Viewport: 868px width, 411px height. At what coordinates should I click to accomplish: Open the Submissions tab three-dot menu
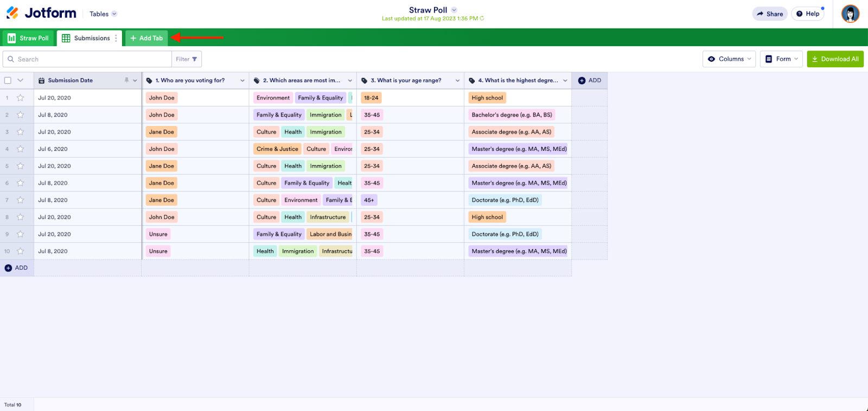pyautogui.click(x=116, y=38)
